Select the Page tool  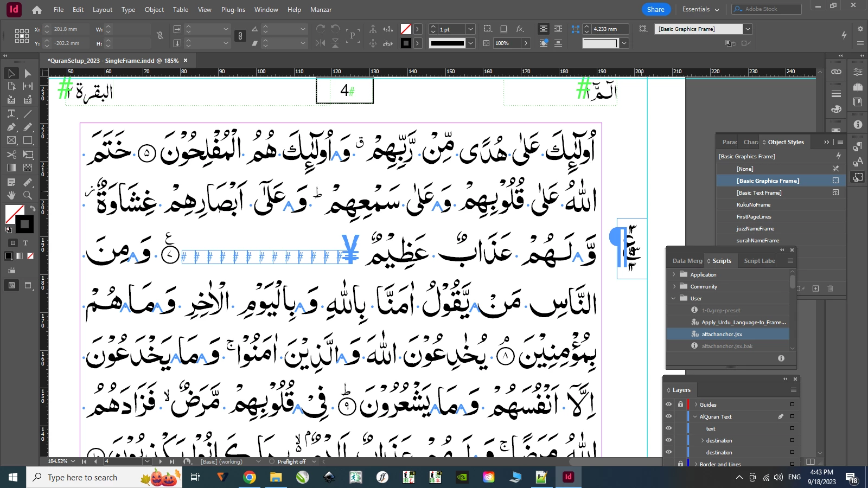pos(11,86)
